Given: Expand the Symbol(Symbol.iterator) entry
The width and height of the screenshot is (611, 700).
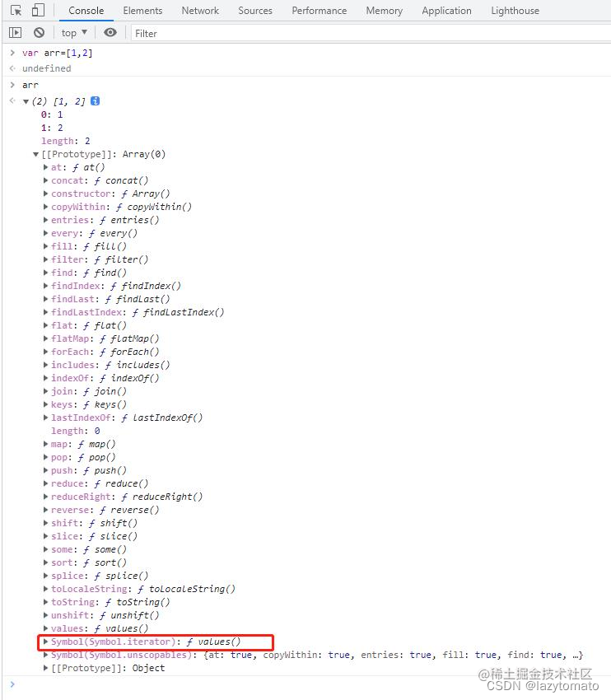Looking at the screenshot, I should 45,642.
